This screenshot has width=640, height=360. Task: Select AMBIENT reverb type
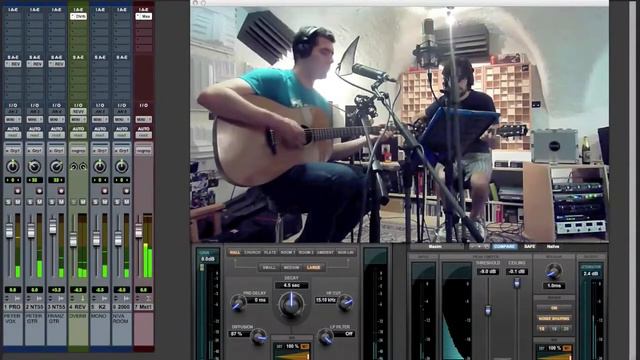pyautogui.click(x=325, y=253)
